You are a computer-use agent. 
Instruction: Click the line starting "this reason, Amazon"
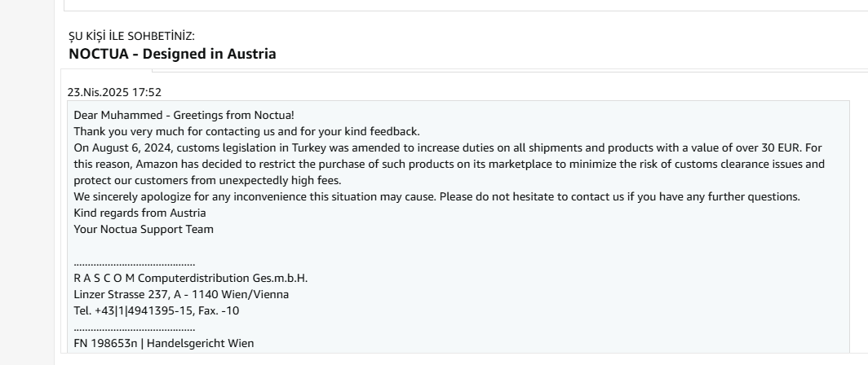tap(131, 164)
